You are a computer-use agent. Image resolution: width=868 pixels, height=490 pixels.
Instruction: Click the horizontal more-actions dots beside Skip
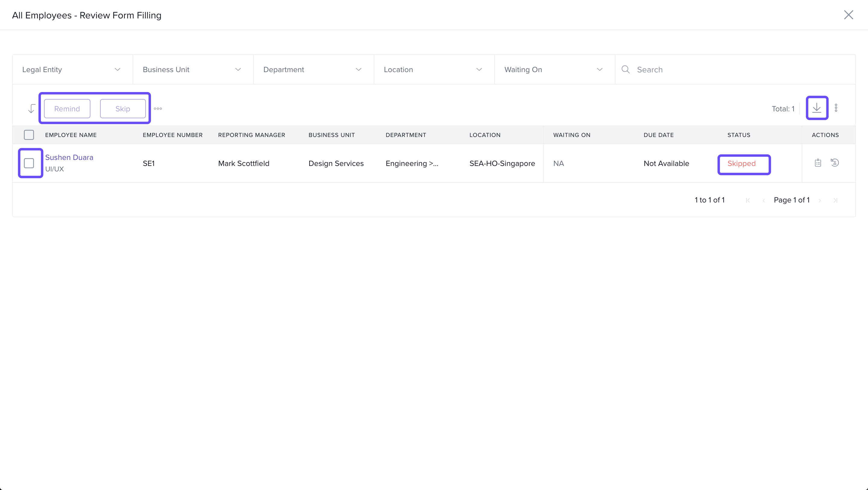click(x=158, y=109)
